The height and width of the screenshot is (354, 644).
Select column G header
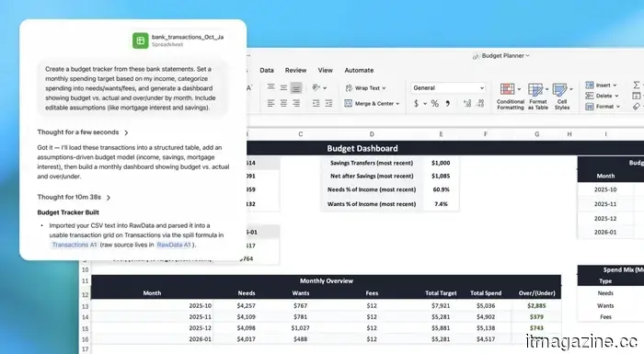(536, 134)
